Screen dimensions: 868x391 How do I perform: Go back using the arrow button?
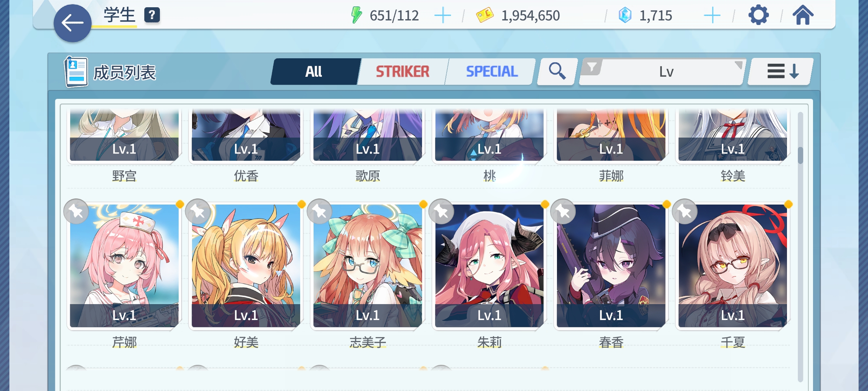point(72,23)
